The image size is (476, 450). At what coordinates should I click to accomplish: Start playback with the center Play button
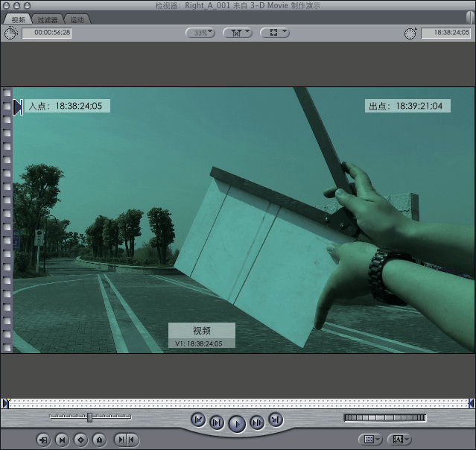point(236,424)
